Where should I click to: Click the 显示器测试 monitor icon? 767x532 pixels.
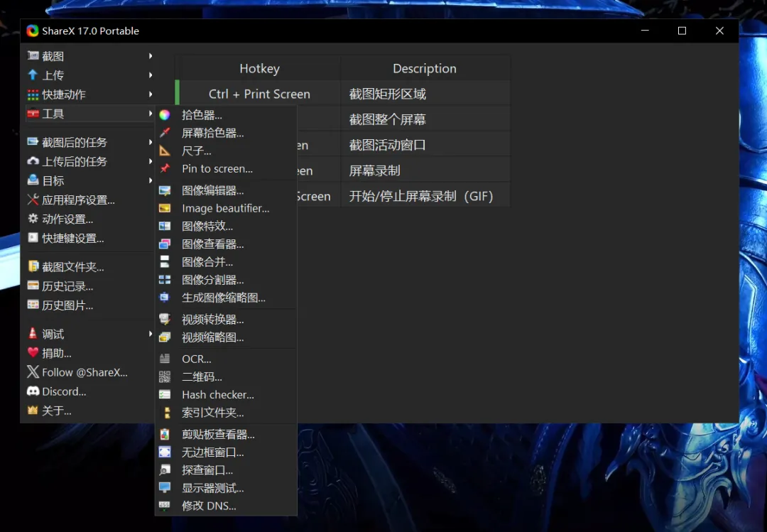point(165,488)
